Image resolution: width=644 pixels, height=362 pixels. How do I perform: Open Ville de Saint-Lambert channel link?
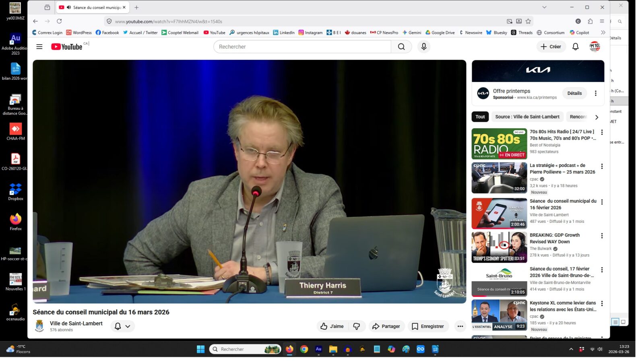tap(76, 323)
